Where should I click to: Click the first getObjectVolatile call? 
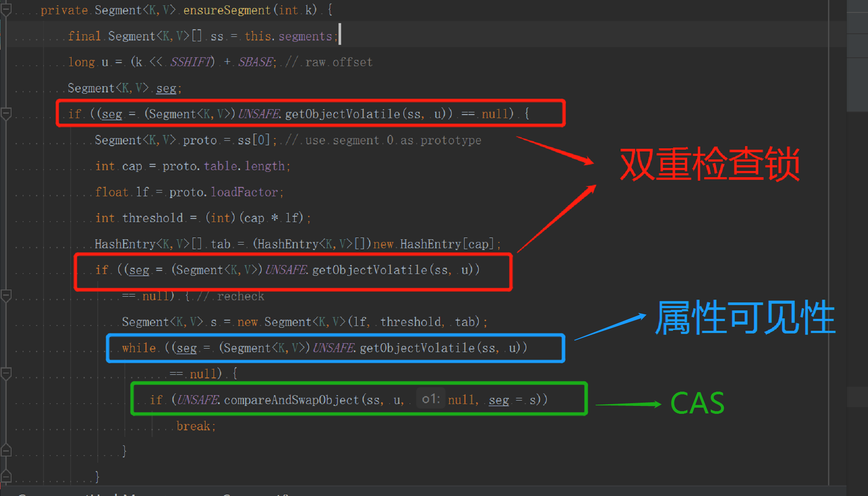click(x=342, y=114)
